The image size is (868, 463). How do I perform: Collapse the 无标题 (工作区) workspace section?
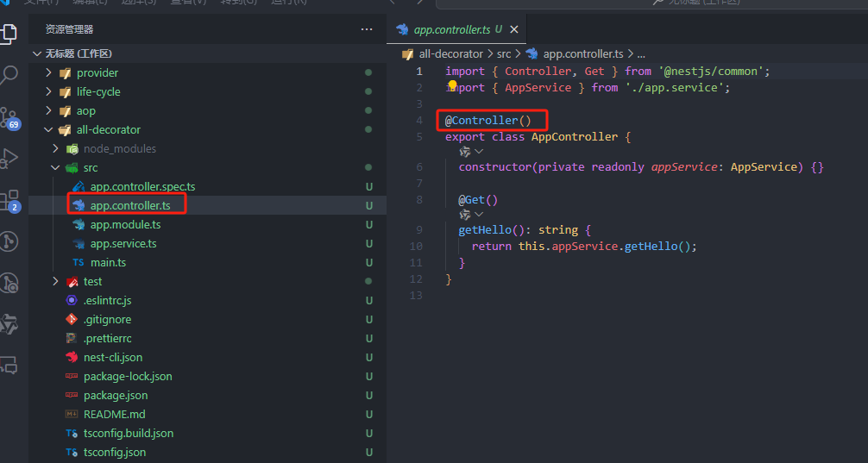37,53
